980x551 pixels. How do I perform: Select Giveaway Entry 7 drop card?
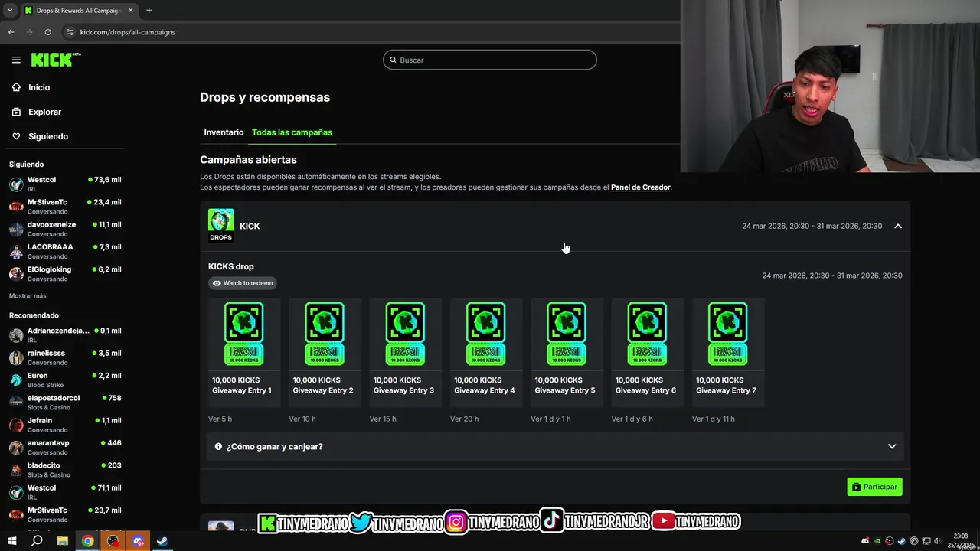click(727, 352)
